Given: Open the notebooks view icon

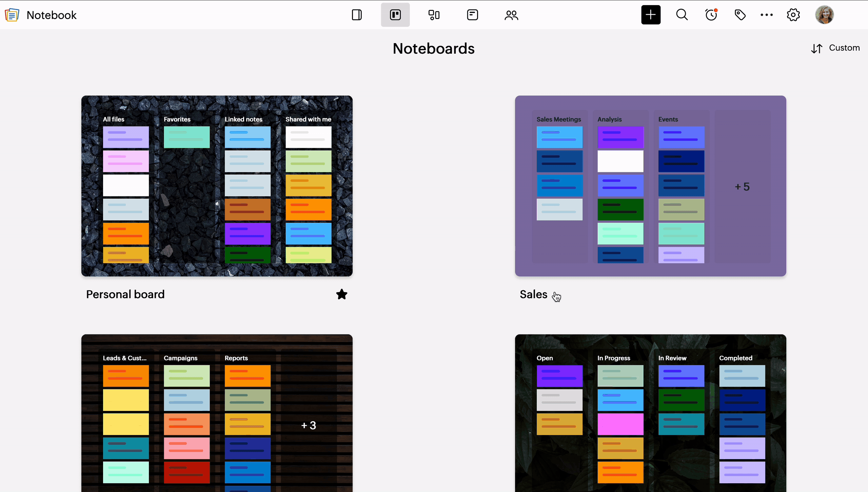Looking at the screenshot, I should 357,15.
